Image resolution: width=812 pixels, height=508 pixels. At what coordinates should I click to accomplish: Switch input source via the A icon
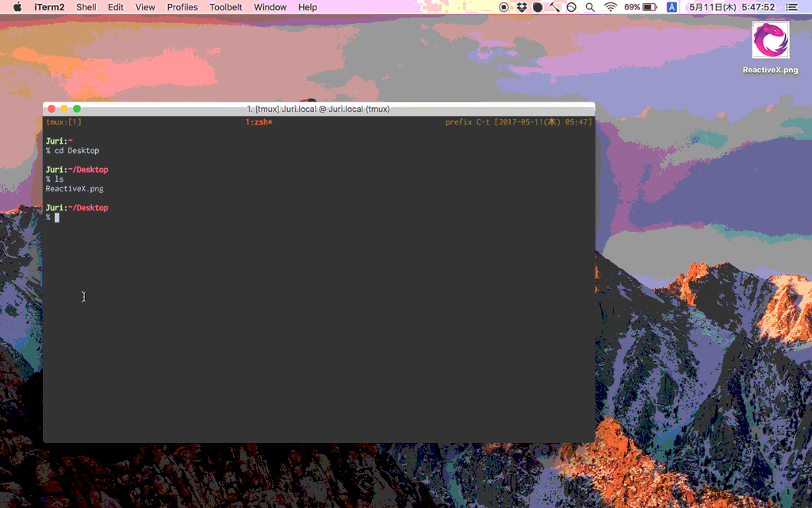672,7
